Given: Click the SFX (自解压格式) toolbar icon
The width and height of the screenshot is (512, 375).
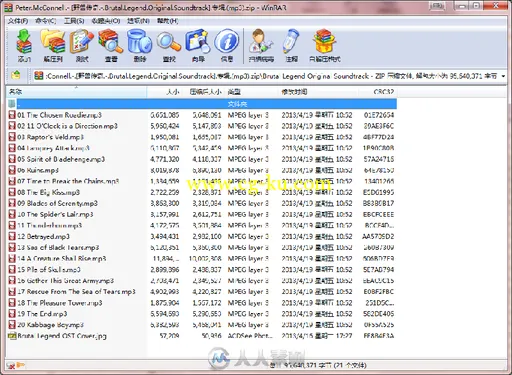Looking at the screenshot, I should [x=325, y=45].
